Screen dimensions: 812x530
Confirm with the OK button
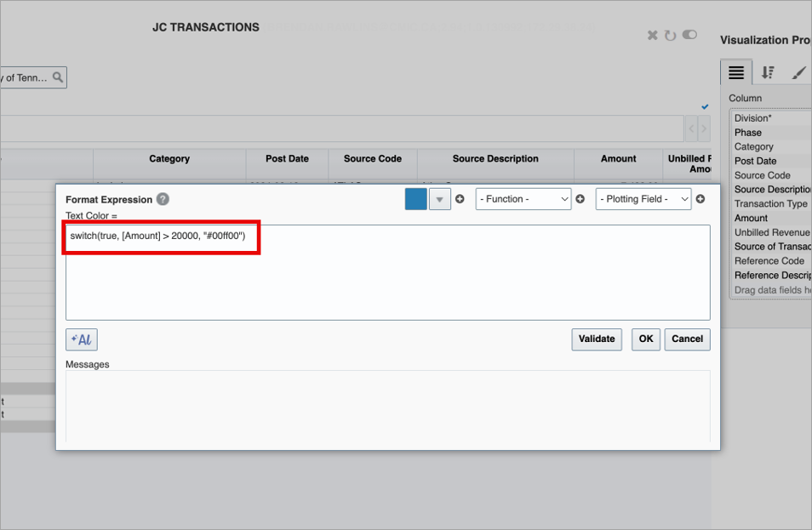(x=646, y=339)
